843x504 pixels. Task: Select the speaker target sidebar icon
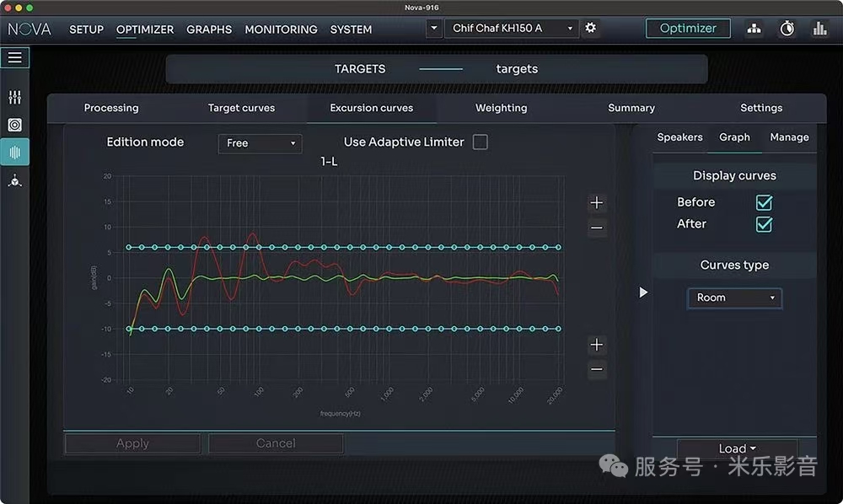(x=14, y=125)
